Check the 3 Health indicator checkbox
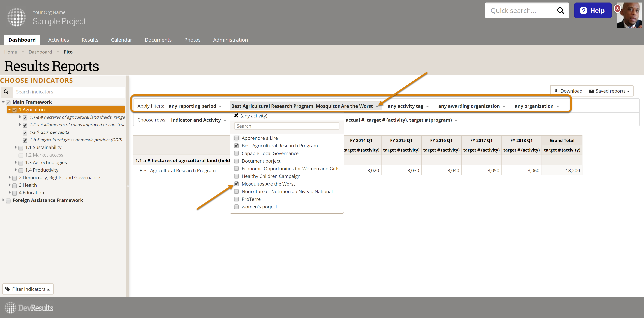Viewport: 644px width, 318px height. pyautogui.click(x=14, y=186)
